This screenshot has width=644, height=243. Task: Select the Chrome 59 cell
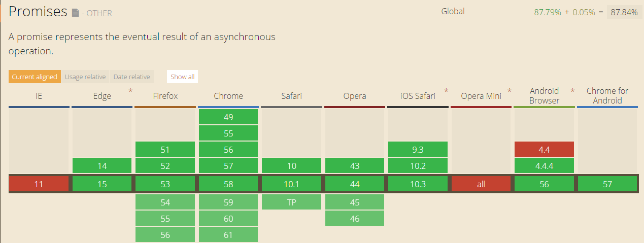(x=228, y=202)
